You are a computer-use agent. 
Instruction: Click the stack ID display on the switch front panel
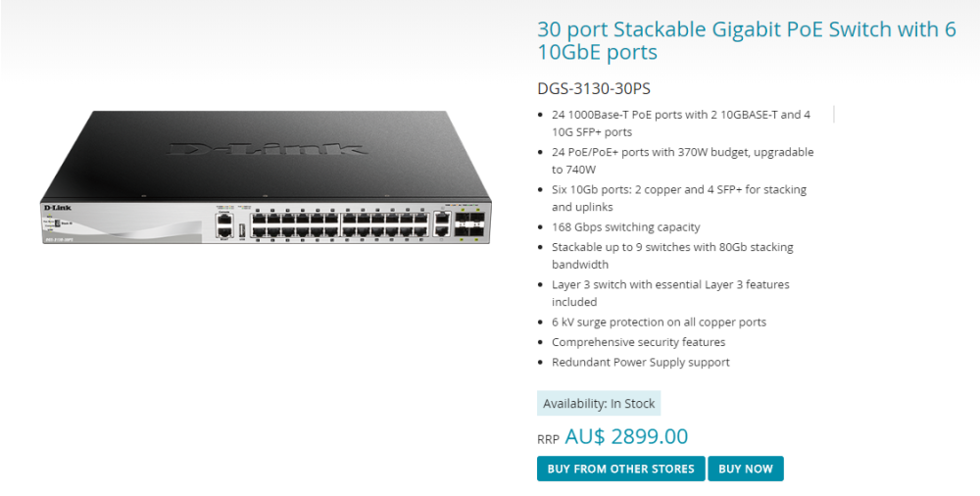point(57,223)
